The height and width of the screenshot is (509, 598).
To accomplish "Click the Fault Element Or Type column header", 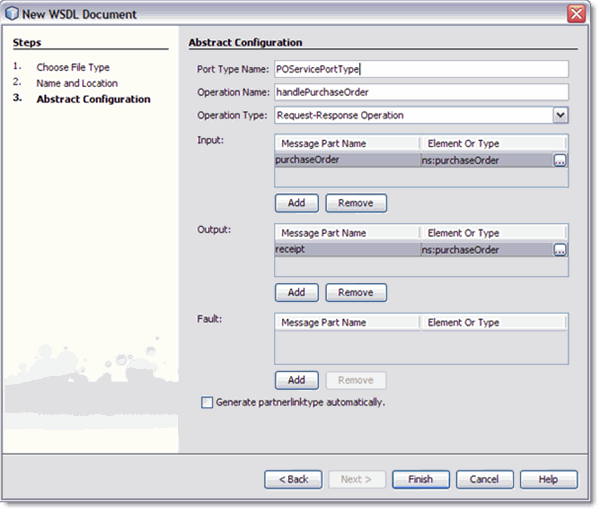I will pos(493,323).
